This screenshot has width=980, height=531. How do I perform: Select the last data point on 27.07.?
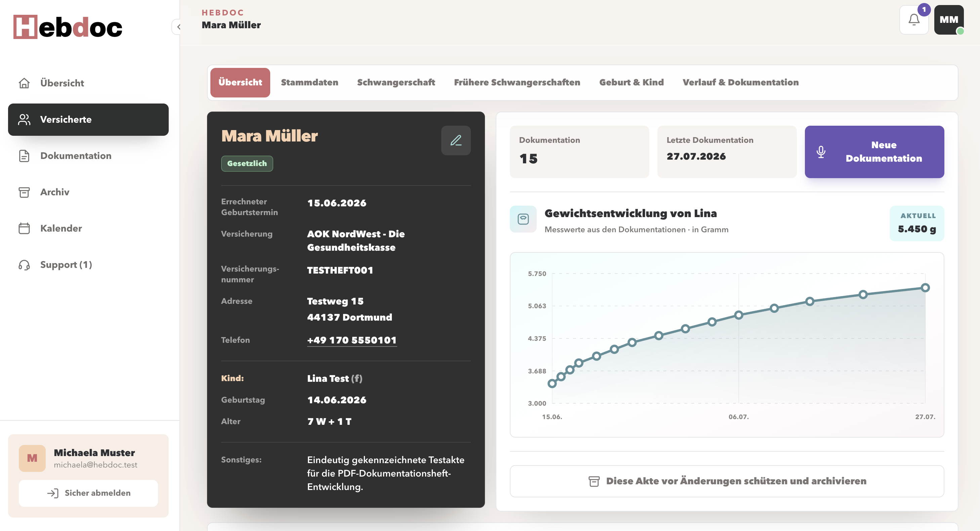(925, 288)
